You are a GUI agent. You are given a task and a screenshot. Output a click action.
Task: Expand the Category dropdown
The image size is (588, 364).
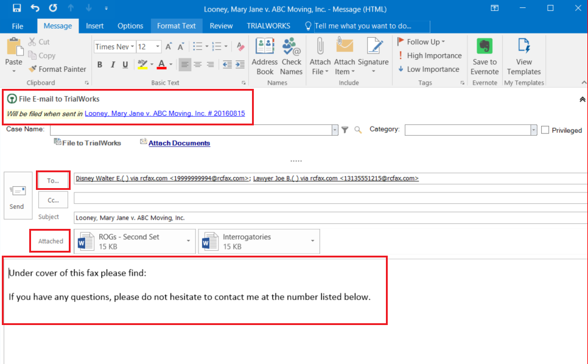coord(534,130)
